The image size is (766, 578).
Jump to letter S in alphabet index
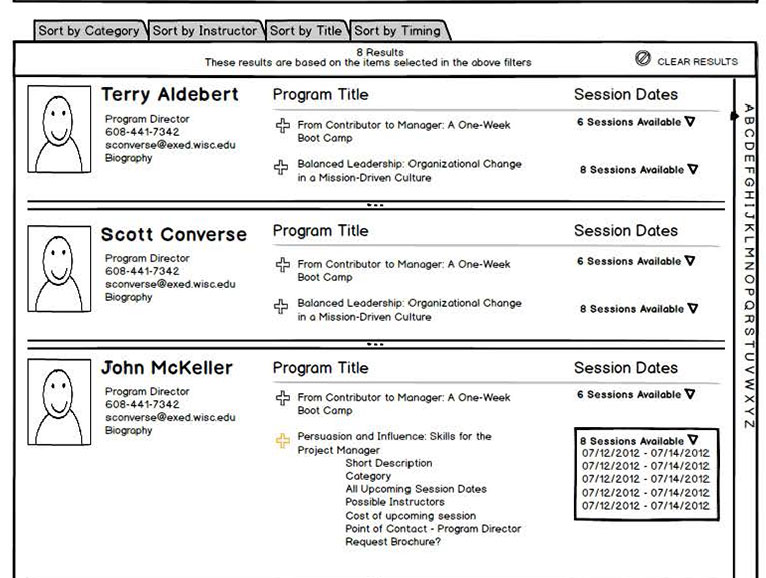(749, 331)
